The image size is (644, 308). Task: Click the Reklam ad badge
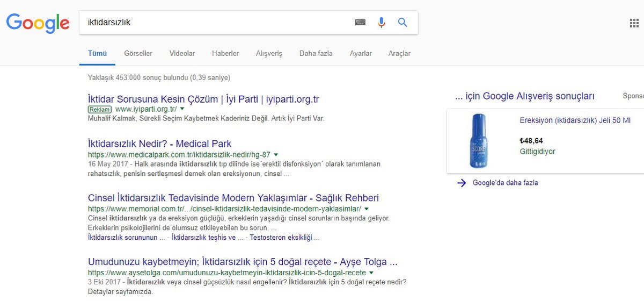100,109
